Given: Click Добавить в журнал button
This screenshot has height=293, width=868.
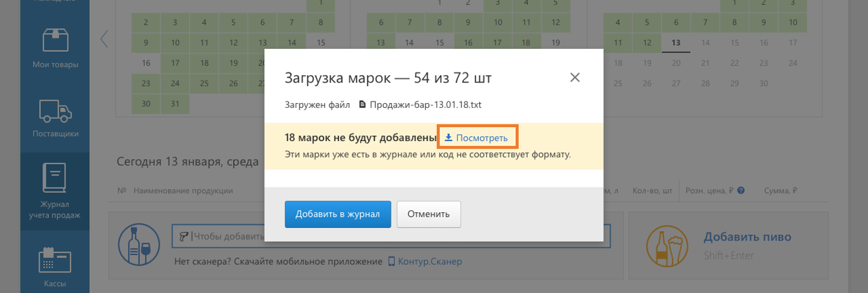Looking at the screenshot, I should [x=338, y=214].
